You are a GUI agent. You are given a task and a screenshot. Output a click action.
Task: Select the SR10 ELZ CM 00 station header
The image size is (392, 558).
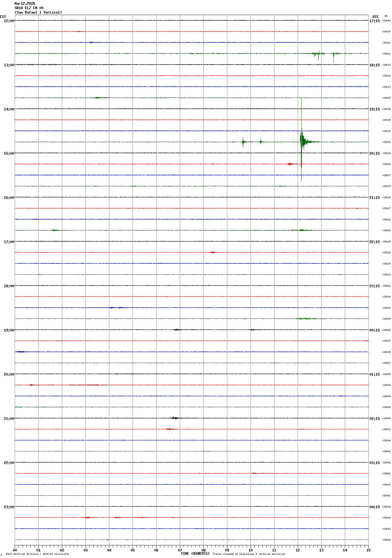tap(29, 8)
